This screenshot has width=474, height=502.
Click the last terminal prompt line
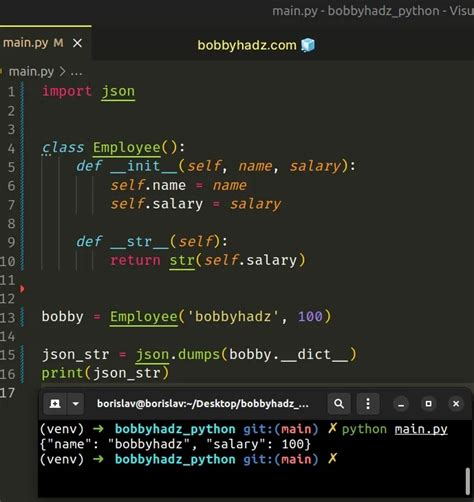click(x=189, y=459)
